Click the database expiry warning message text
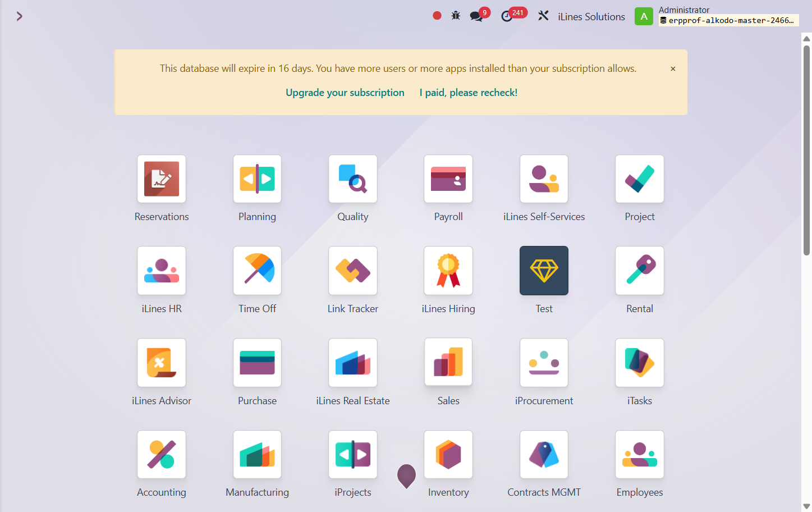This screenshot has width=812, height=512. [x=398, y=68]
